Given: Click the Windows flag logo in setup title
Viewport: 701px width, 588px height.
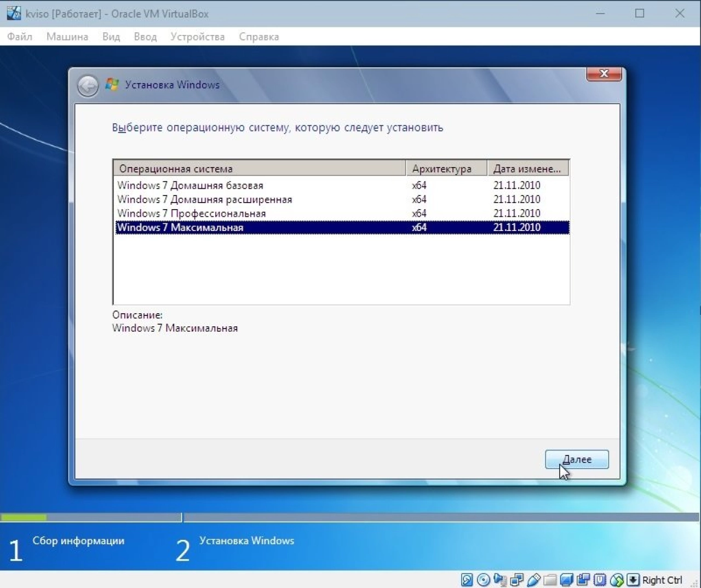Looking at the screenshot, I should pyautogui.click(x=112, y=84).
